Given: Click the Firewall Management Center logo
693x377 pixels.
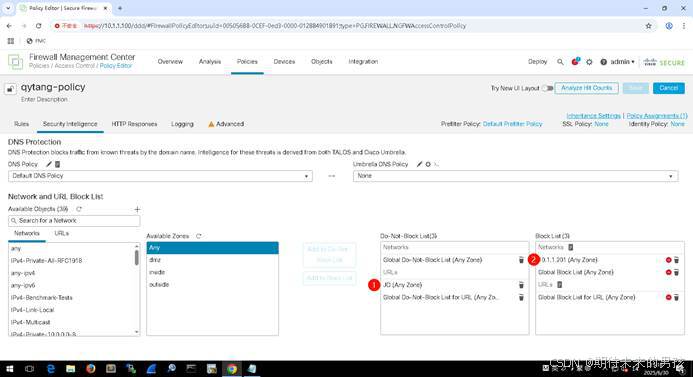Looking at the screenshot, I should pyautogui.click(x=15, y=61).
